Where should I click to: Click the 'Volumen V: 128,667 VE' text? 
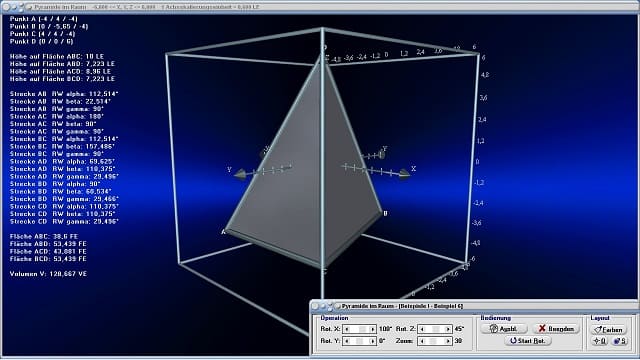click(x=48, y=274)
